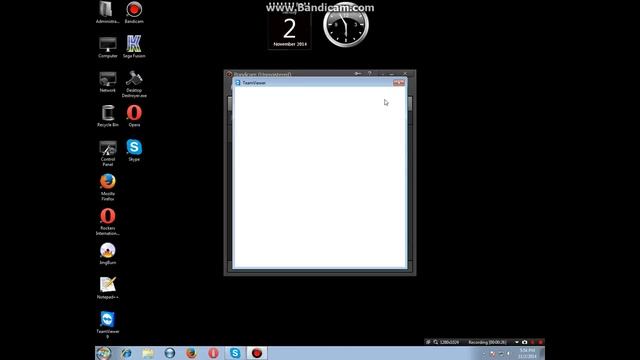
Task: Open Internet Explorer from the taskbar
Action: [x=126, y=353]
